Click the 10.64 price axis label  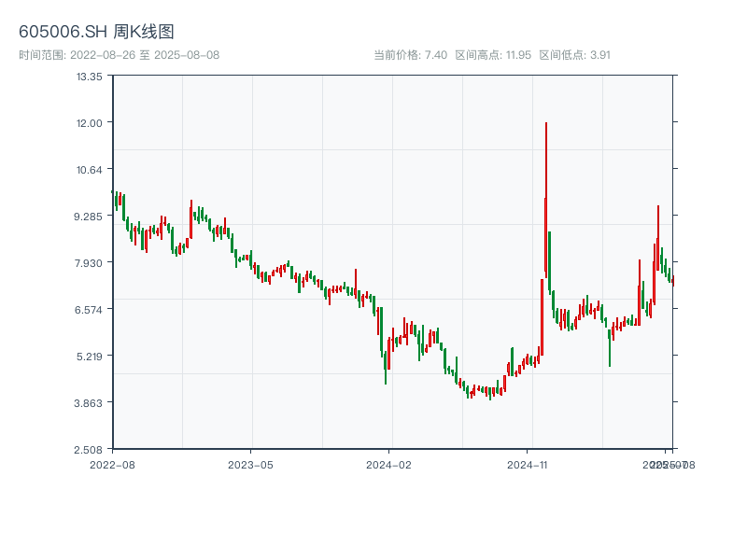90,169
